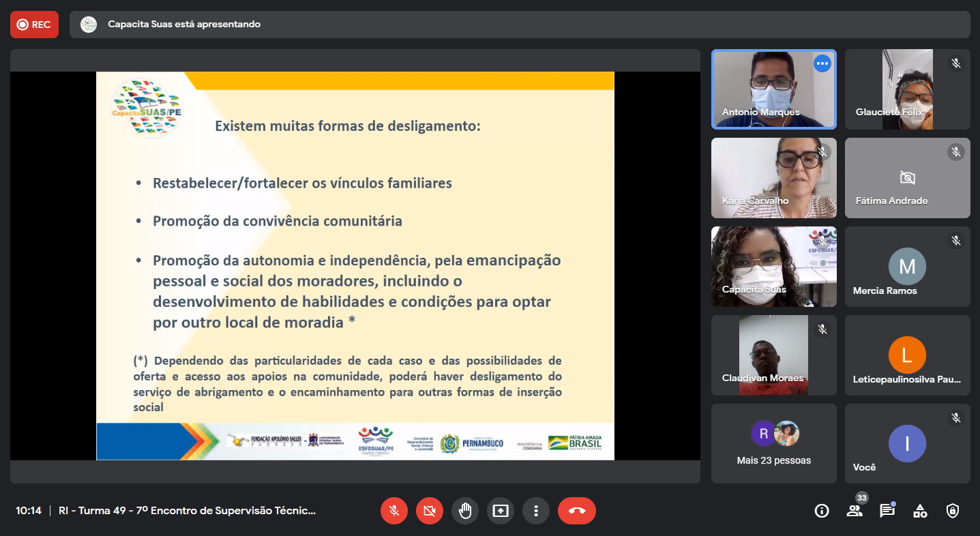Turn on the camera
The height and width of the screenshot is (536, 980).
430,511
